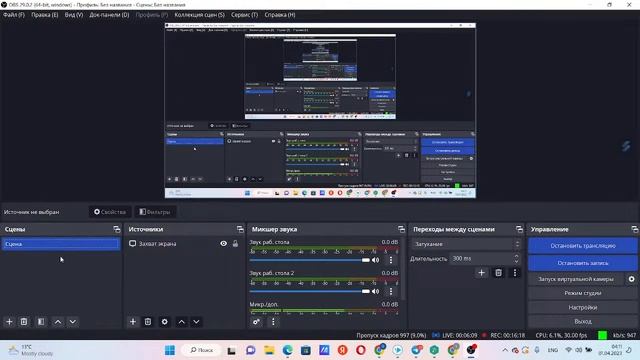This screenshot has width=640, height=360.
Task: Open Док-панели menu
Action: point(109,15)
